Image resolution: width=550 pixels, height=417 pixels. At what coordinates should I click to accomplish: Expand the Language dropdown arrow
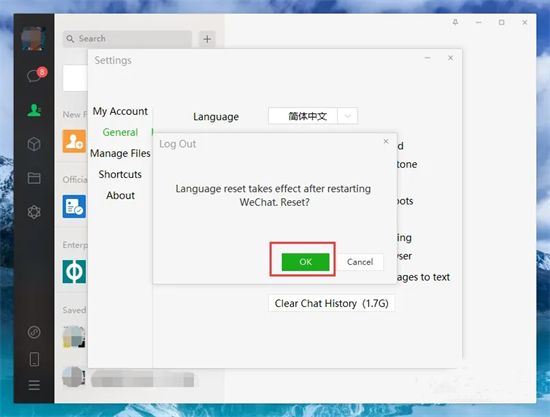point(348,116)
